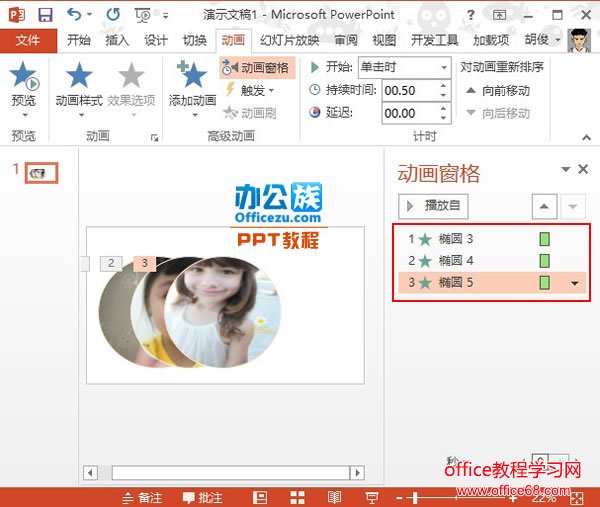This screenshot has width=600, height=507.
Task: Increase 持续时间 with the up arrow
Action: [x=443, y=86]
